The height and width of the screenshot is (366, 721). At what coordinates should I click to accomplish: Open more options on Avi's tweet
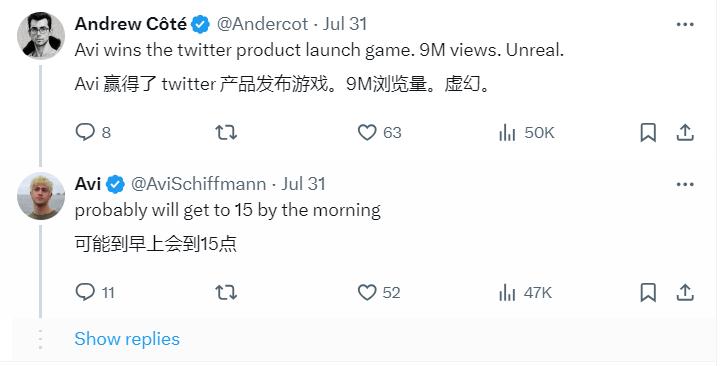point(685,184)
